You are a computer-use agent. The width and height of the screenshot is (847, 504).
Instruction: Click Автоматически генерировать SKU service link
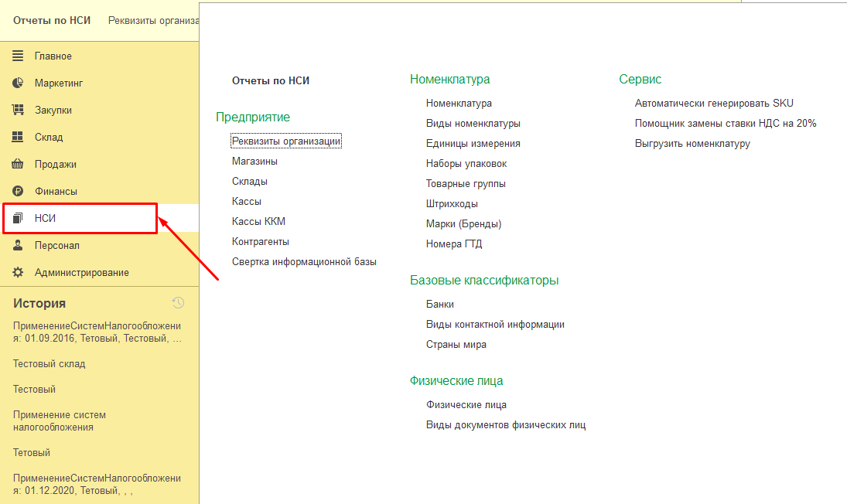point(714,103)
